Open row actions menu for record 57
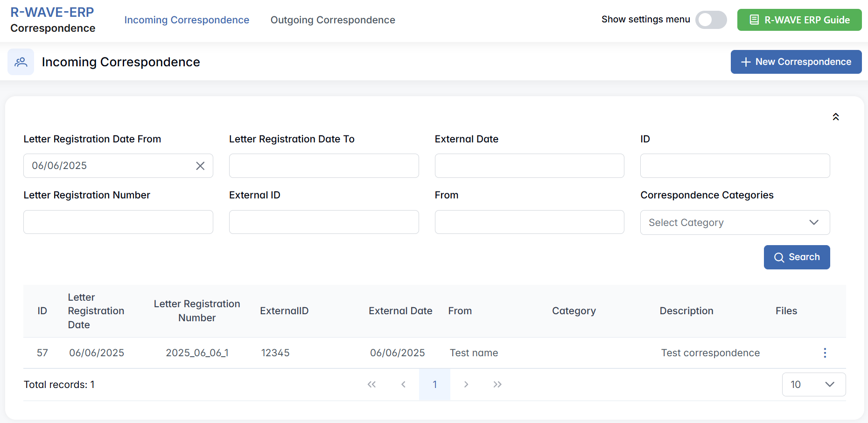The image size is (868, 423). coord(825,353)
